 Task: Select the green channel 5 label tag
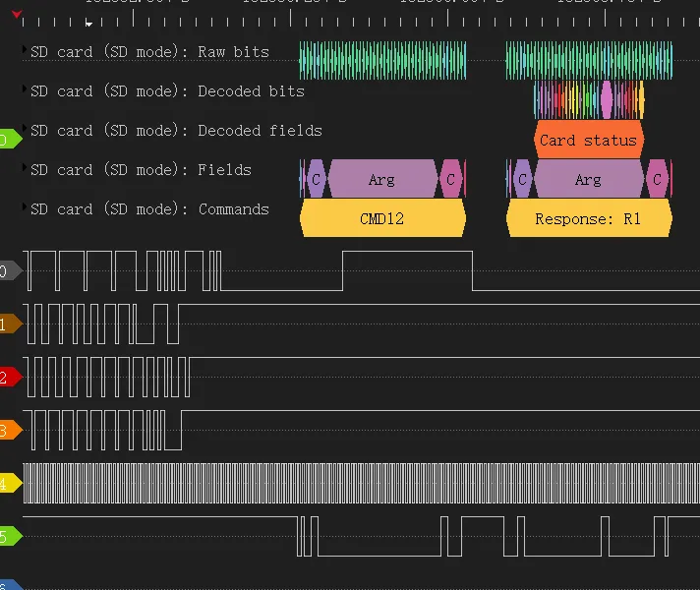pos(9,537)
